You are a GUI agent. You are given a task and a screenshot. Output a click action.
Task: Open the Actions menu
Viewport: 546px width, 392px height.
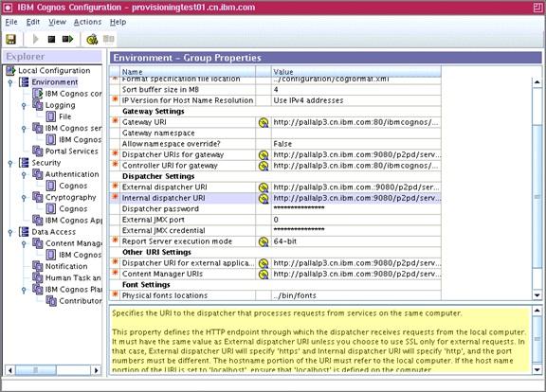(87, 22)
